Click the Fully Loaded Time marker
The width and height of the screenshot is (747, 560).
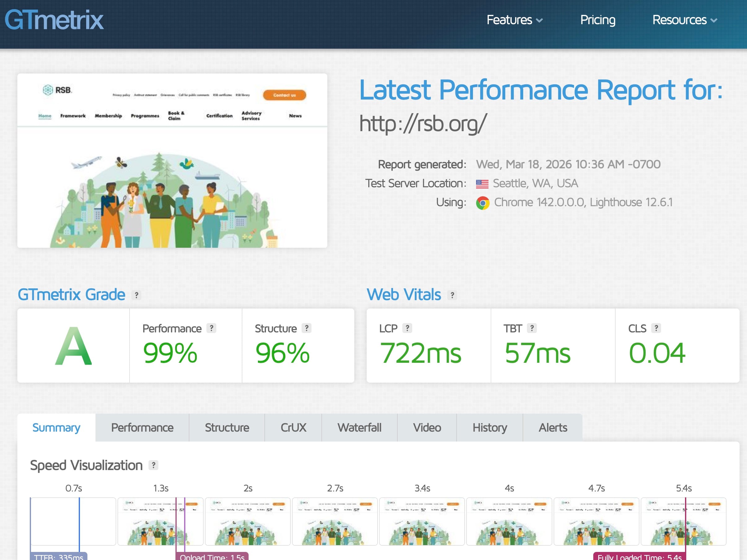point(639,557)
